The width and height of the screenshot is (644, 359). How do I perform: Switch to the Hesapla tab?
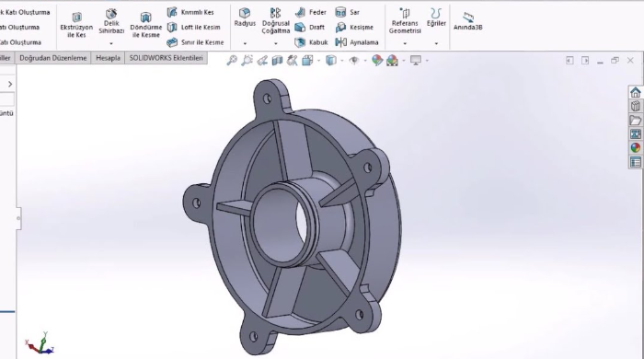tap(108, 58)
